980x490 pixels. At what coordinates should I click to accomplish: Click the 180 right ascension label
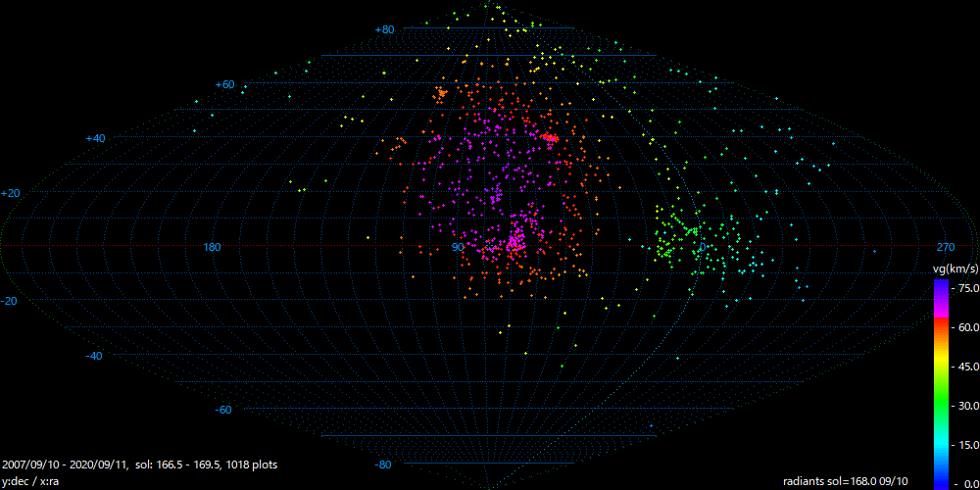click(212, 247)
